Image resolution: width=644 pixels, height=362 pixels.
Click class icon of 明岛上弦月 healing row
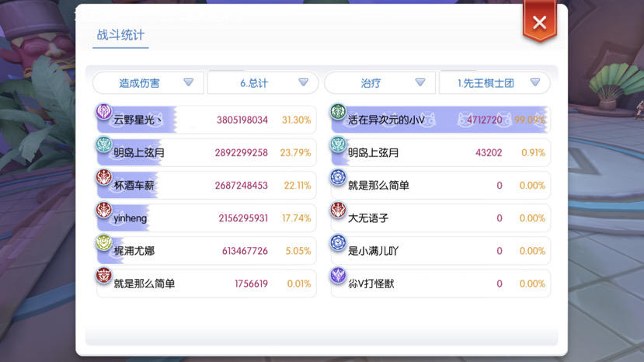coord(338,144)
